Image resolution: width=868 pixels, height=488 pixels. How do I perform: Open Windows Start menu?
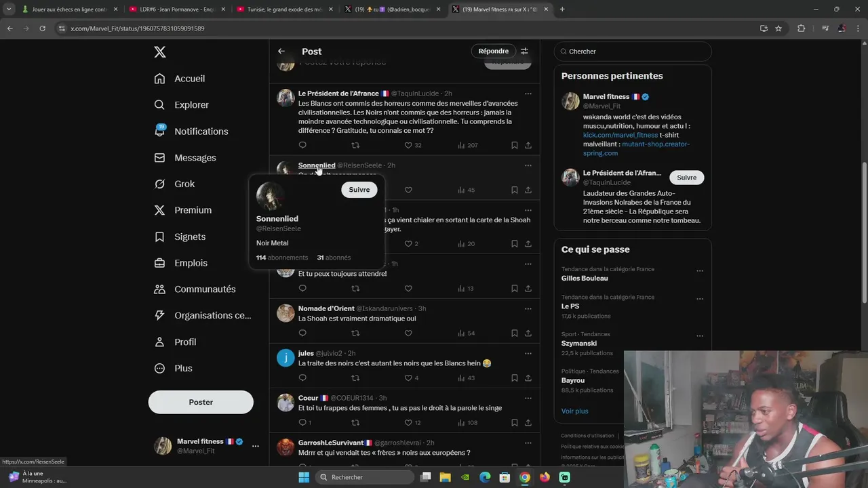pos(304,477)
